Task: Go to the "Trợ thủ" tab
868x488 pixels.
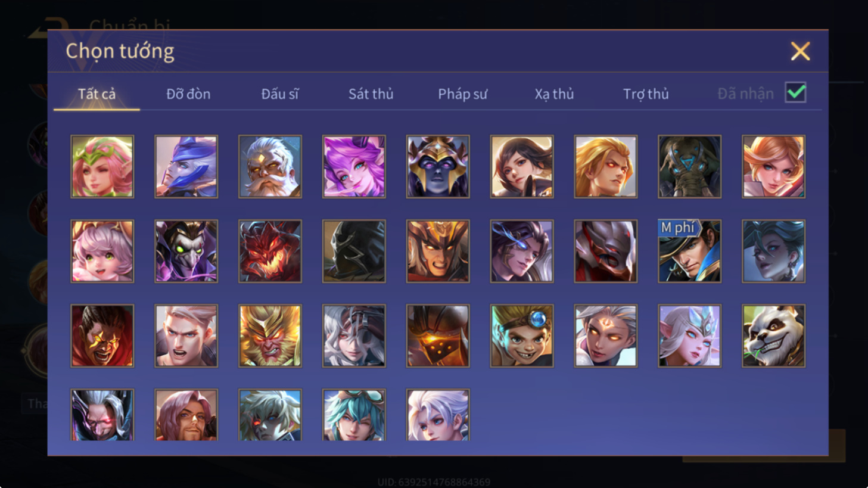Action: click(646, 94)
